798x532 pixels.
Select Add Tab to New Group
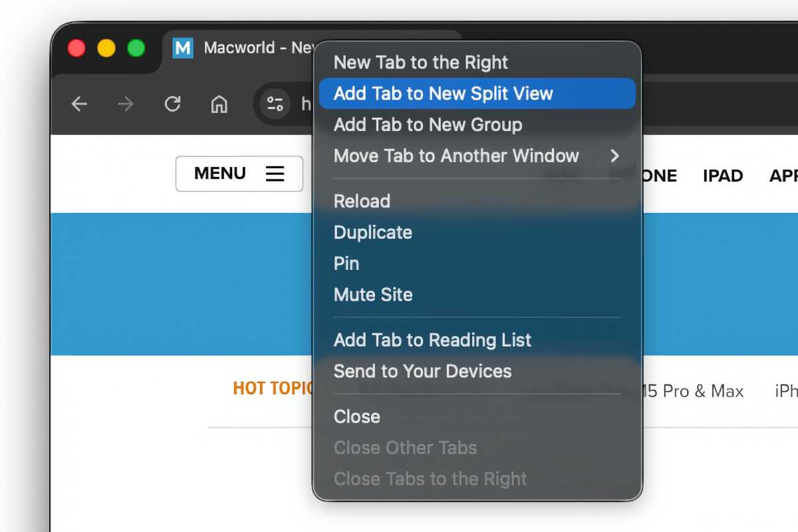click(428, 124)
